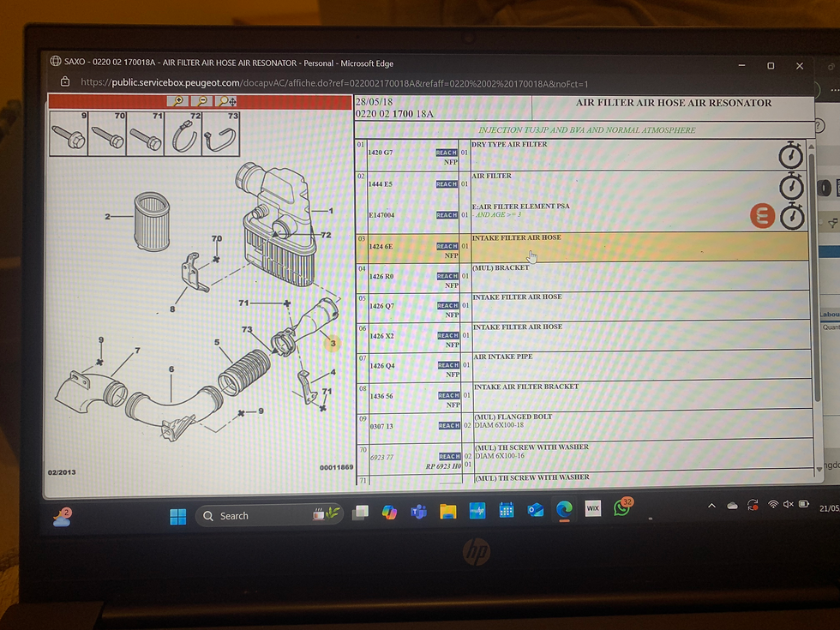Click the taskbar Search box

click(269, 516)
